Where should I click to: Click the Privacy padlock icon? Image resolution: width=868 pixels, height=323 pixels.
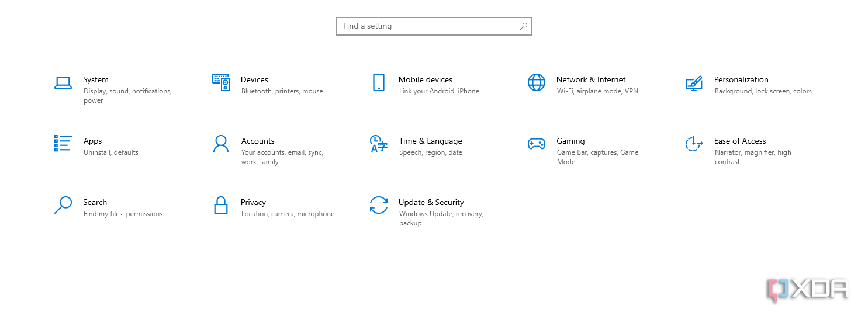click(x=221, y=205)
